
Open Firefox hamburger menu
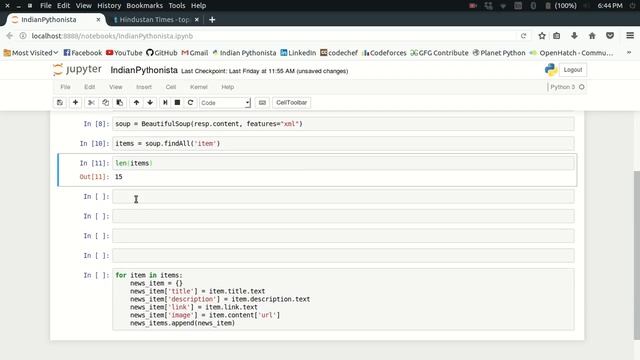(x=630, y=36)
